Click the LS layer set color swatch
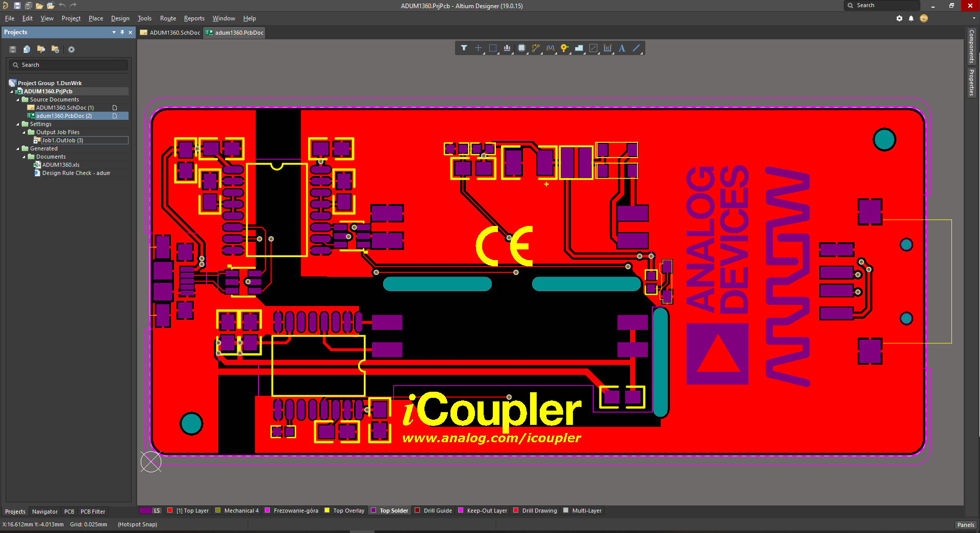 pyautogui.click(x=145, y=511)
